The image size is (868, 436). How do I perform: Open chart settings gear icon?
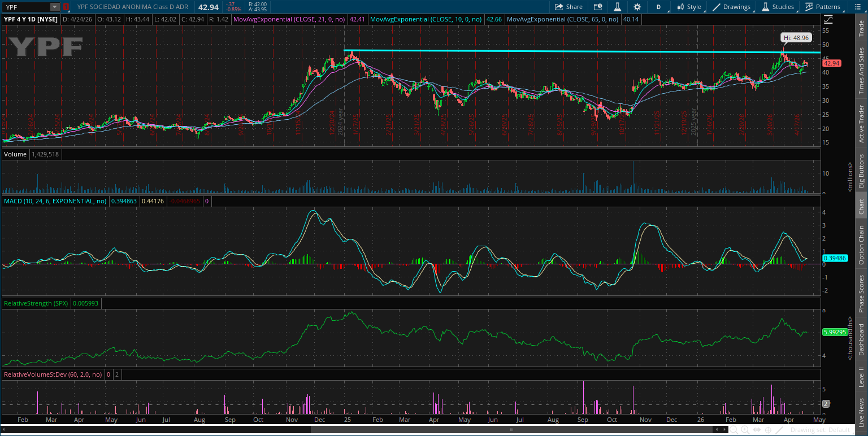637,7
